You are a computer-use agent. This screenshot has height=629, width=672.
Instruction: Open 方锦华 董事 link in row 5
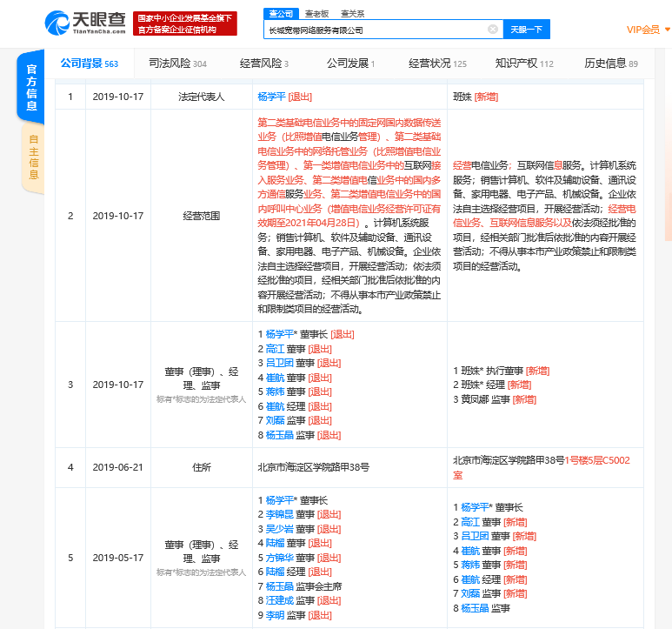click(279, 558)
